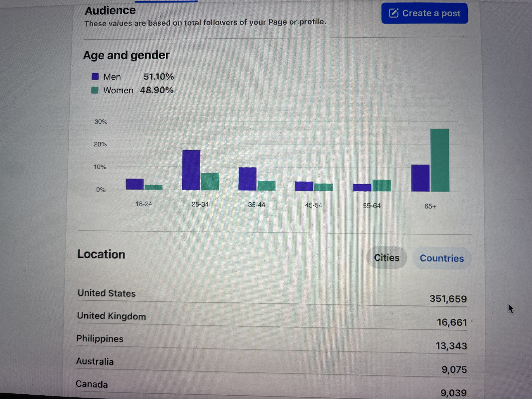Click the 45-54 age axis label
532x399 pixels.
[314, 205]
